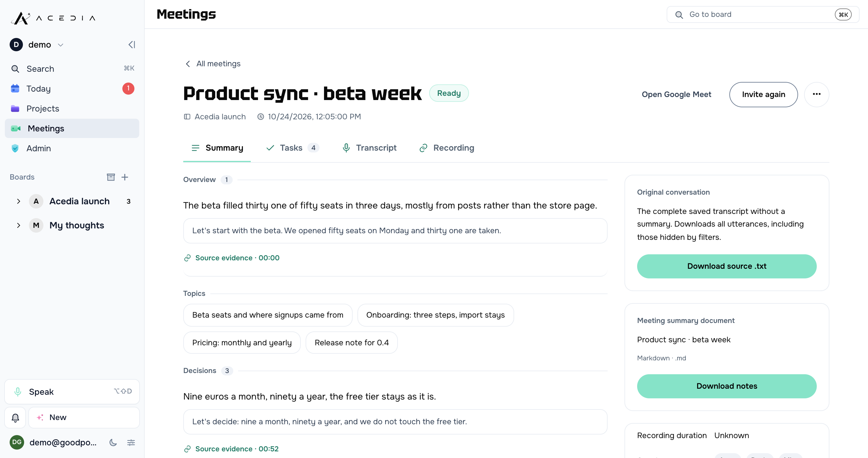868x458 pixels.
Task: Expand the My thoughts board
Action: click(18, 225)
